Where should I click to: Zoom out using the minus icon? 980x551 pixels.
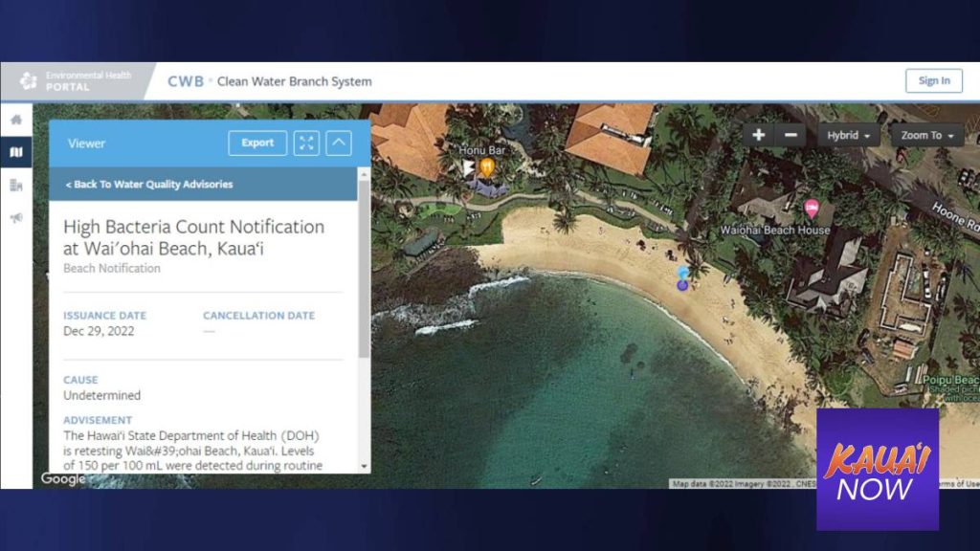pos(791,134)
